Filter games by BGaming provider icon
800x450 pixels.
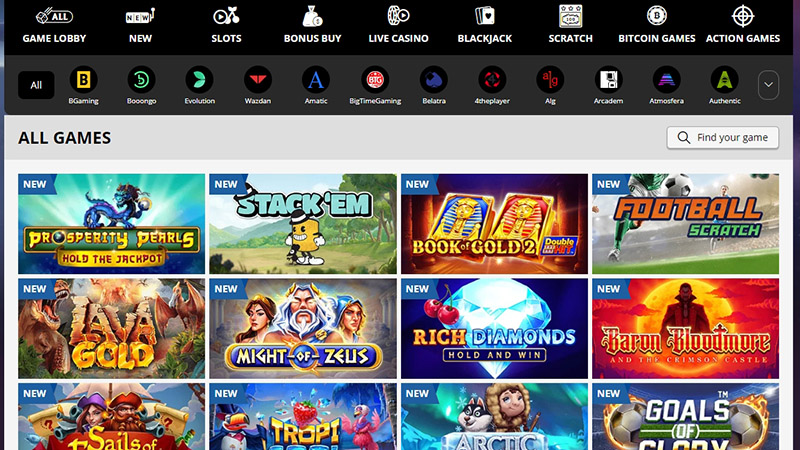[x=83, y=80]
